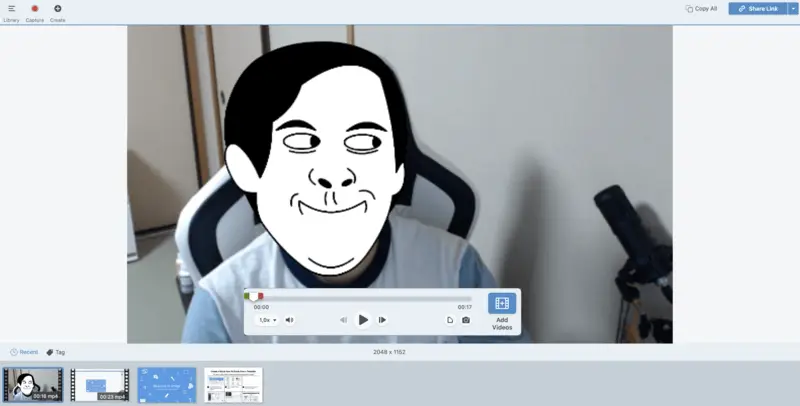Step forward one frame
800x406 pixels.
[x=382, y=320]
